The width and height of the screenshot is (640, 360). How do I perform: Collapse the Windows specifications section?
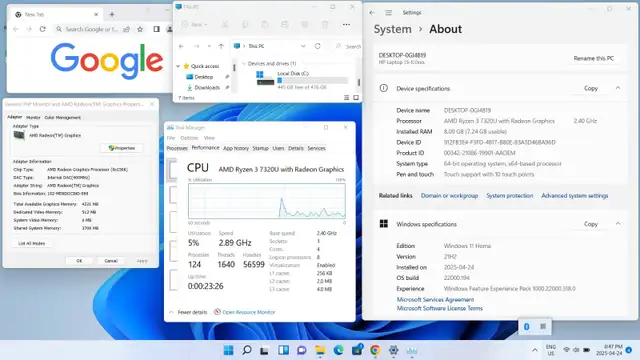[x=618, y=224]
